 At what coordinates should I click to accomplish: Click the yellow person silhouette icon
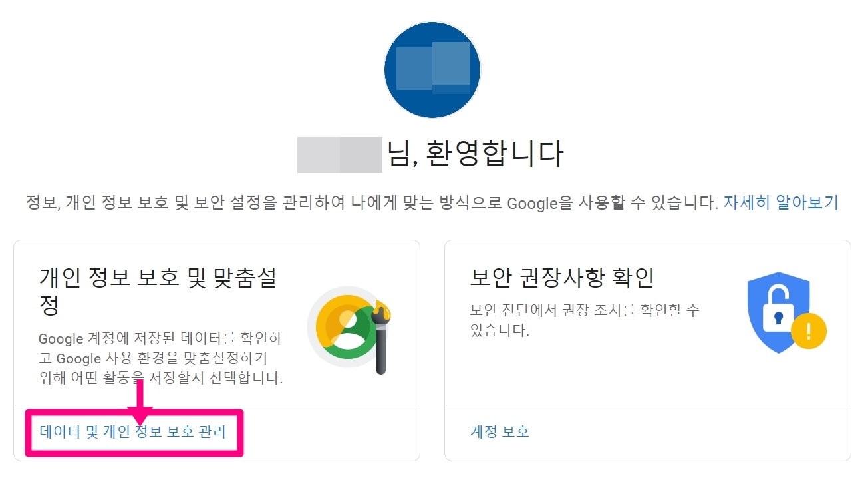(343, 320)
